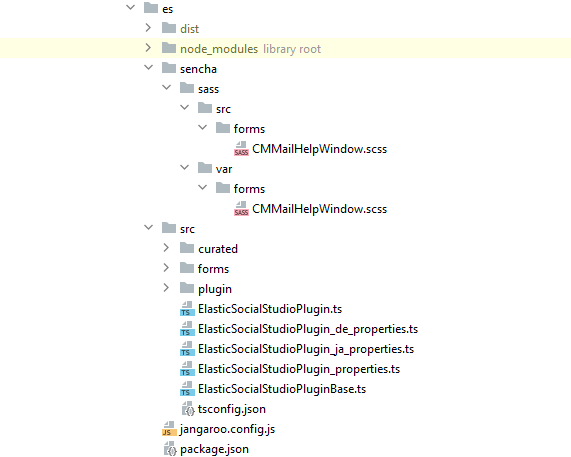571x457 pixels.
Task: Select the sencha folder name
Action: tap(198, 69)
